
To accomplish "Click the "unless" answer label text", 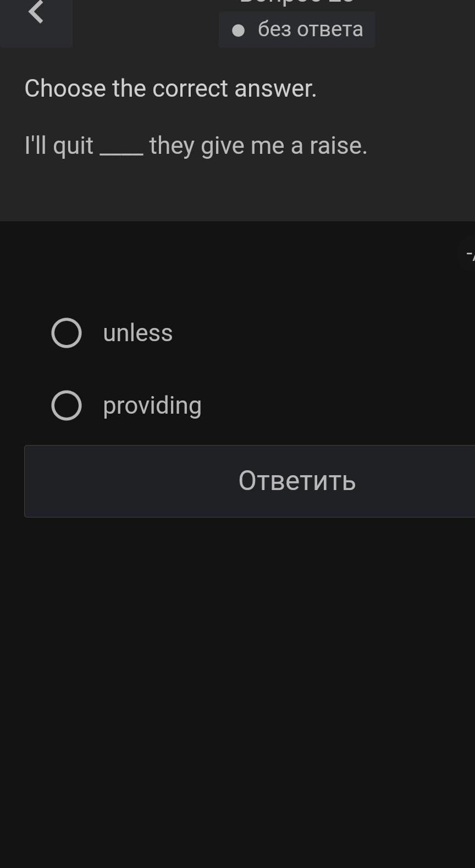I will (138, 333).
